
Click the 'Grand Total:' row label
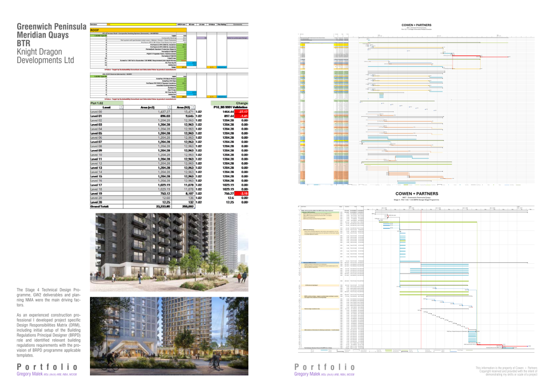tap(100, 206)
